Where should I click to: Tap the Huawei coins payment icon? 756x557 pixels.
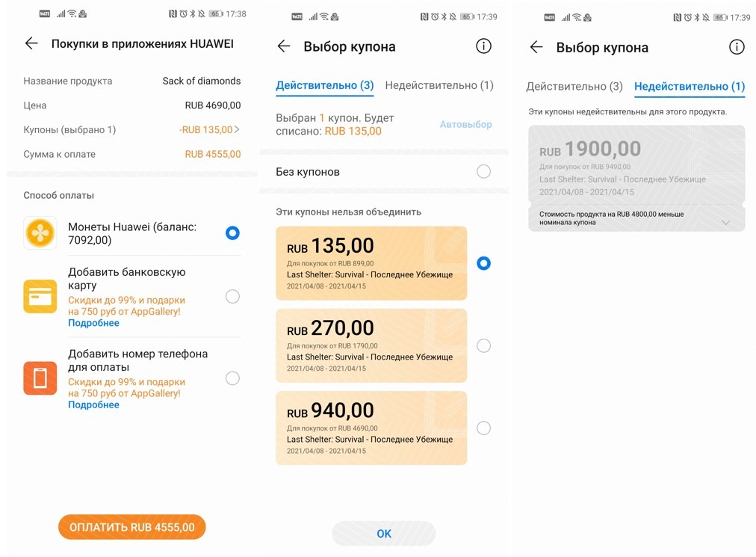[x=40, y=233]
